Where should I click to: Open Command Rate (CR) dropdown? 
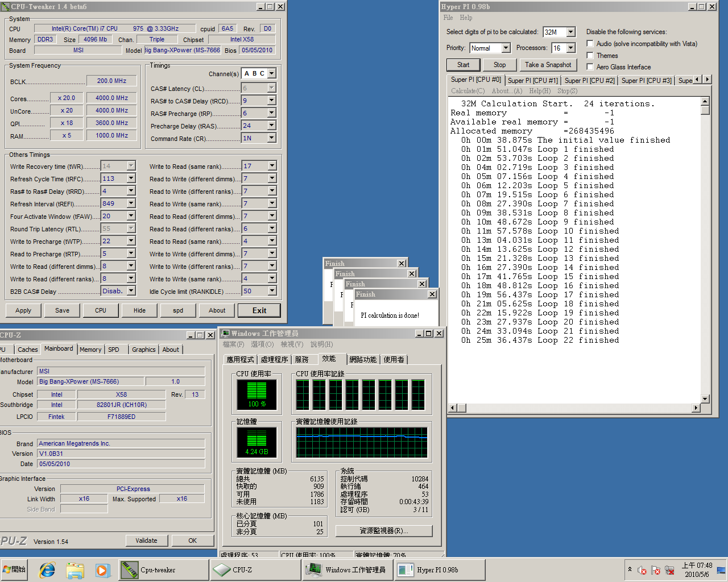point(271,138)
